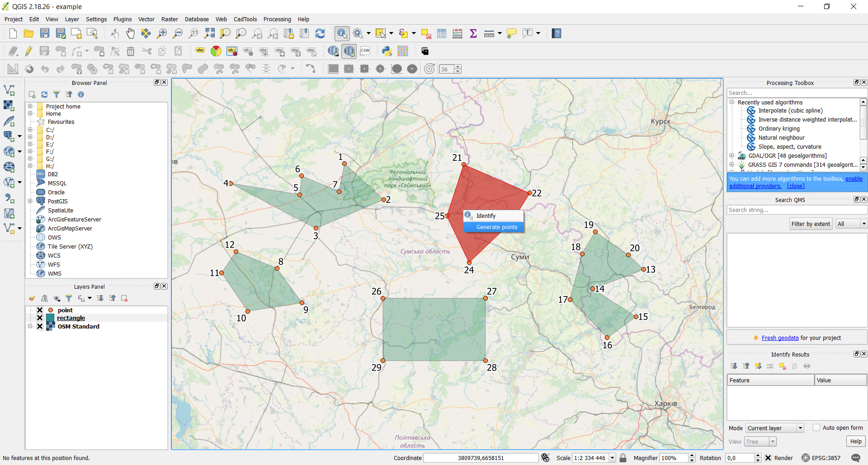The image size is (868, 465).
Task: Open the attribute table icon
Action: coord(442,33)
